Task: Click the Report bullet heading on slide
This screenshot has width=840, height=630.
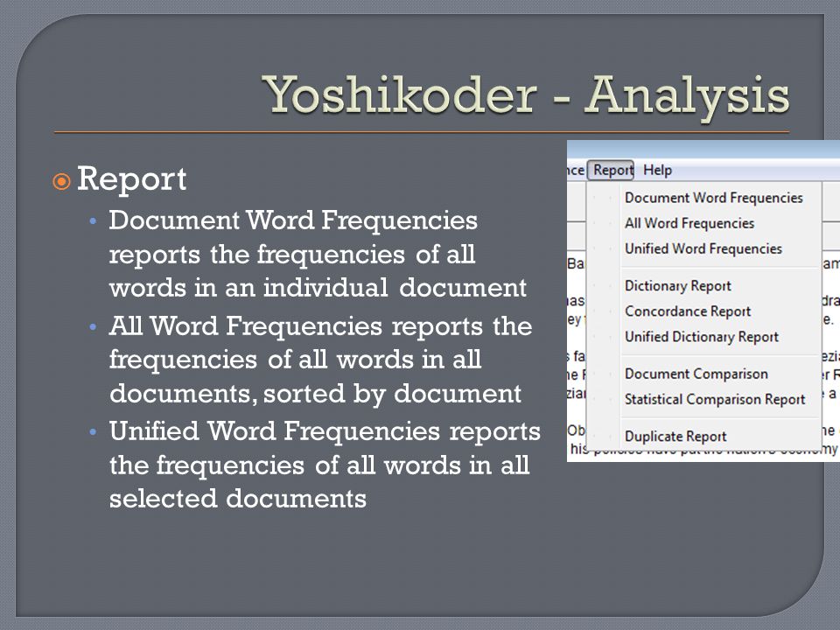Action: (x=132, y=178)
